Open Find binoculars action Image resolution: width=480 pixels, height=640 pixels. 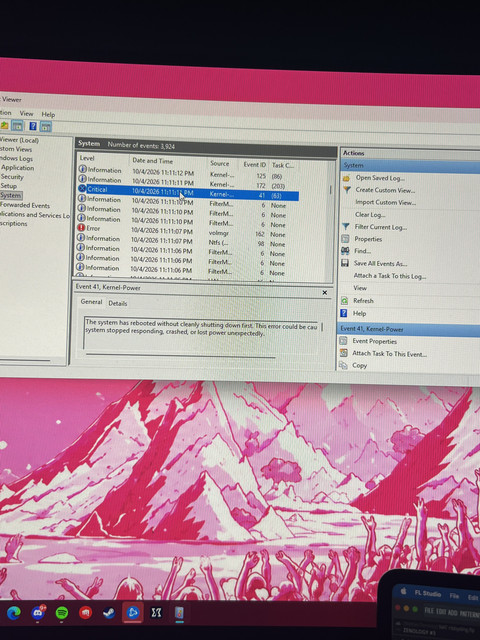345,251
